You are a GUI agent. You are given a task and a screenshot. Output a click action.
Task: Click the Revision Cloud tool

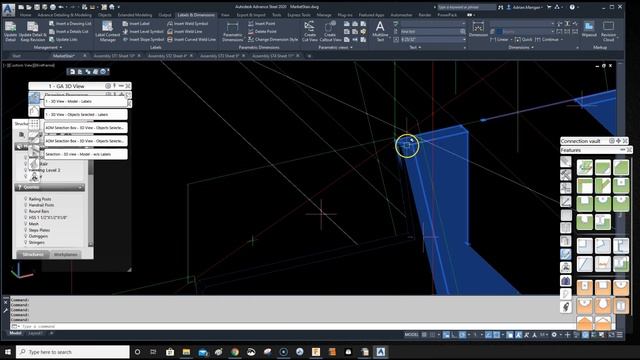pyautogui.click(x=608, y=31)
